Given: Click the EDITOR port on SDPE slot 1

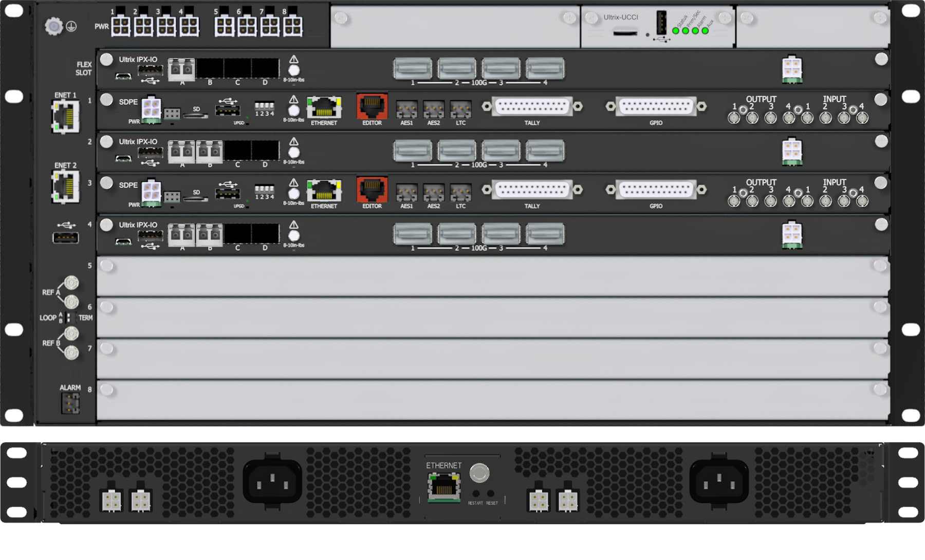Looking at the screenshot, I should (x=372, y=106).
